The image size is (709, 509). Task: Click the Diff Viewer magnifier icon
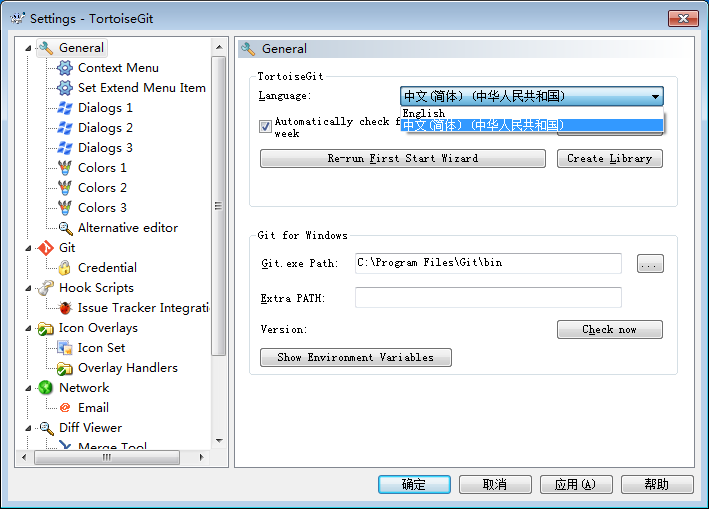coord(46,428)
